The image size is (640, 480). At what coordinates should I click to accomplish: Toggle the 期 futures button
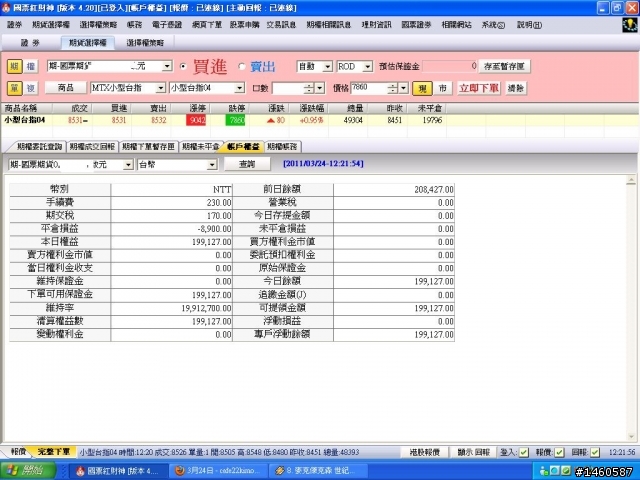tap(15, 66)
